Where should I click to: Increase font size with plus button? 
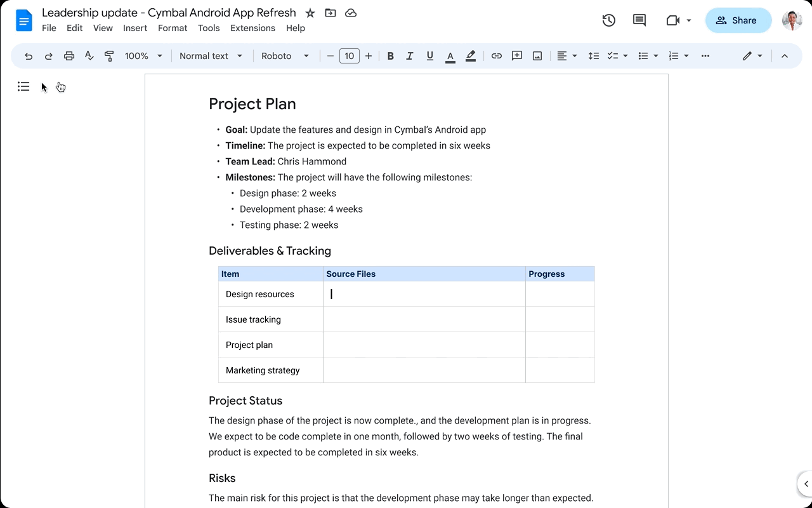(x=369, y=56)
